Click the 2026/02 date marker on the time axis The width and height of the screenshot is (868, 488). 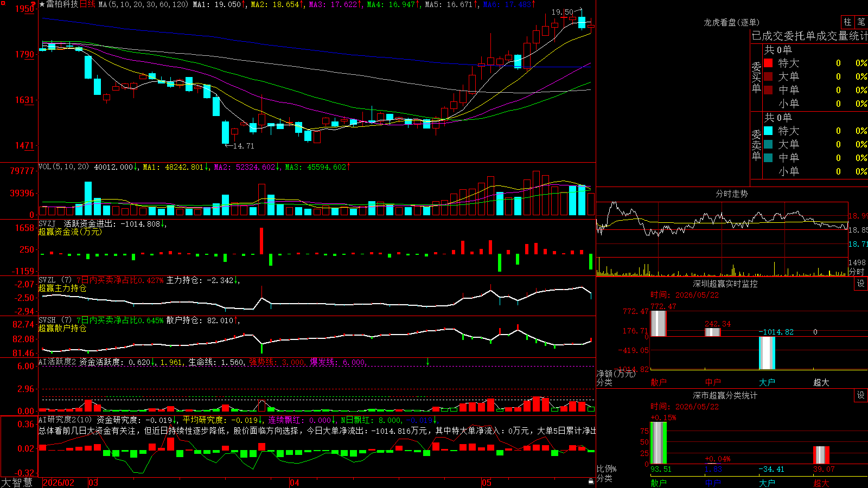(59, 483)
